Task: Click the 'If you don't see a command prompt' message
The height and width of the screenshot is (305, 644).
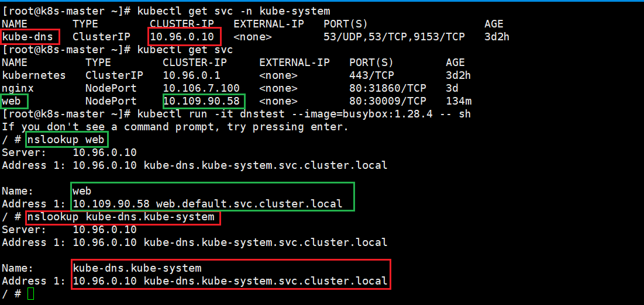Action: coord(175,127)
